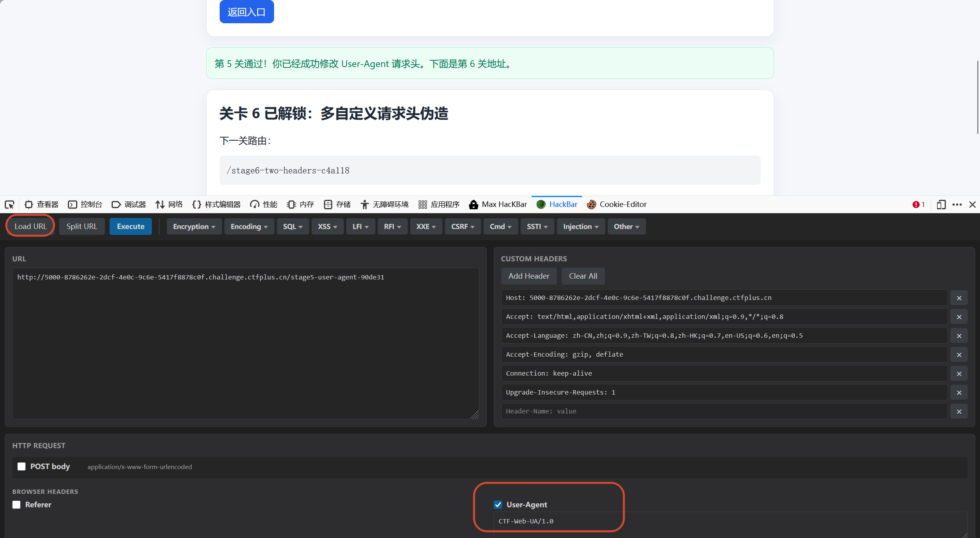Open the 应用程序 application tab
This screenshot has height=538, width=980.
439,205
